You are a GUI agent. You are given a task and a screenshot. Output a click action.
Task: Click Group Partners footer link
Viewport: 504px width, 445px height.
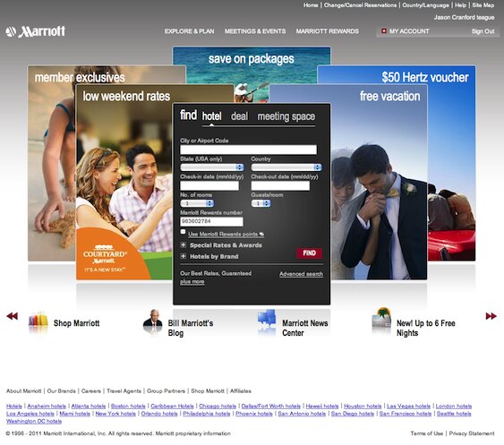(166, 391)
